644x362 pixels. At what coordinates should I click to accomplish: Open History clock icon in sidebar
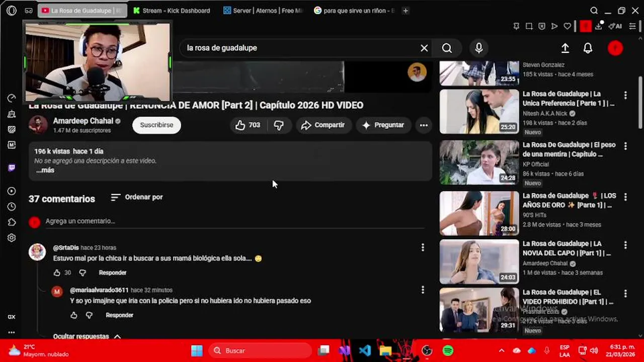click(12, 207)
